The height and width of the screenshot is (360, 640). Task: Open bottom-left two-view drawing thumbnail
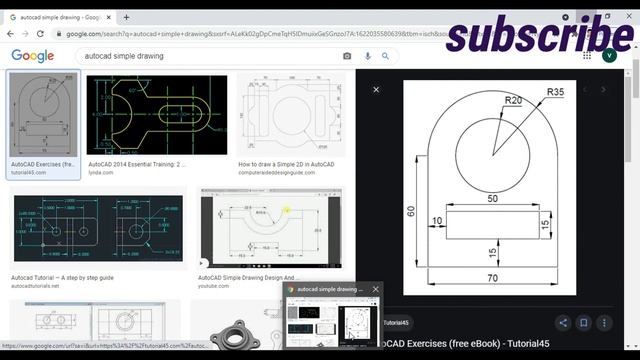[x=95, y=322]
